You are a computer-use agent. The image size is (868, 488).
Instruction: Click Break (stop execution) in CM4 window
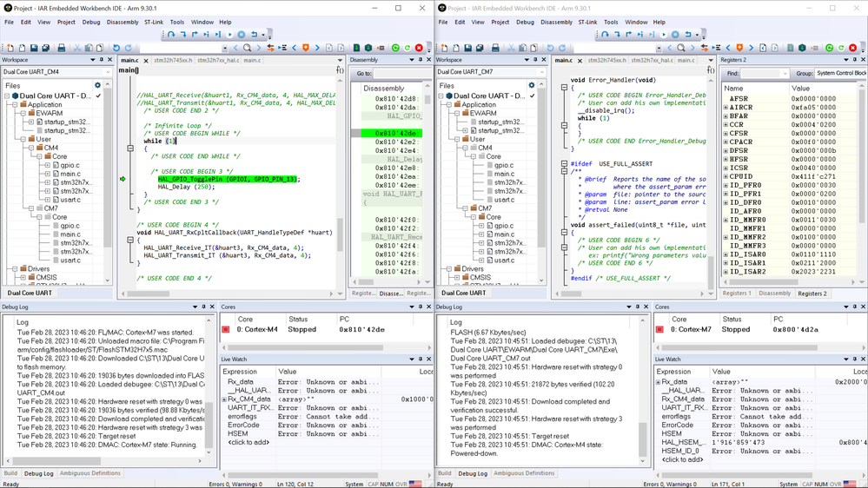coord(242,35)
